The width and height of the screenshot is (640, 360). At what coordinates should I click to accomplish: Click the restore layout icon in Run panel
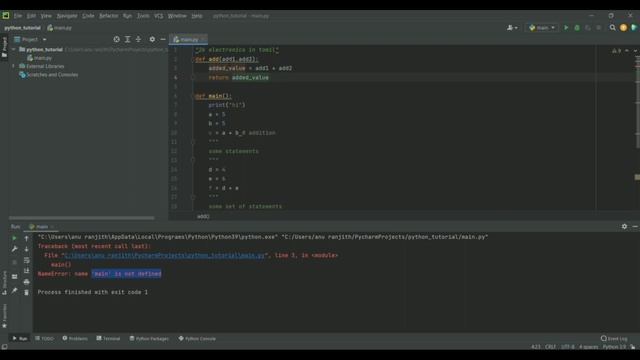coord(14,277)
